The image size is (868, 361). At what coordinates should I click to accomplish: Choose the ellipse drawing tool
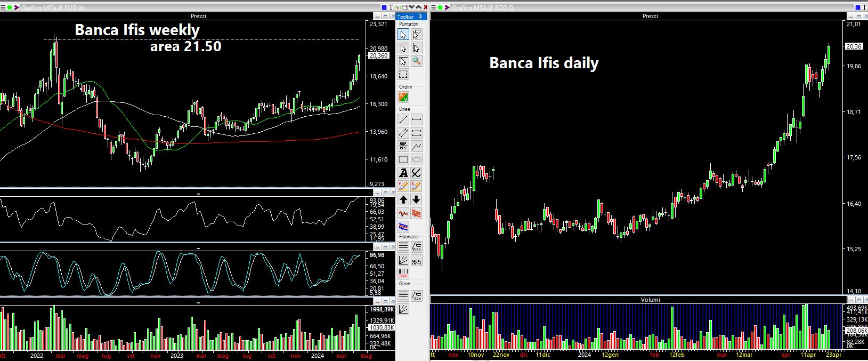(x=417, y=159)
